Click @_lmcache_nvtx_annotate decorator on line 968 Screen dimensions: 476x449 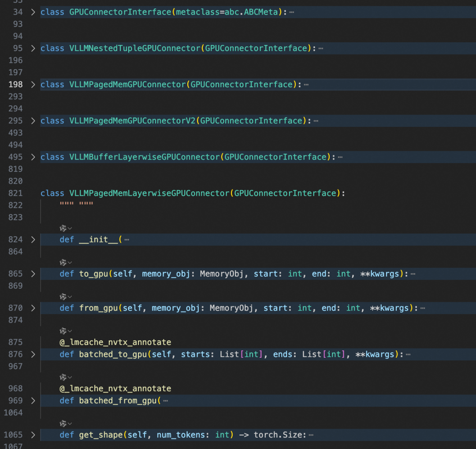pyautogui.click(x=115, y=389)
